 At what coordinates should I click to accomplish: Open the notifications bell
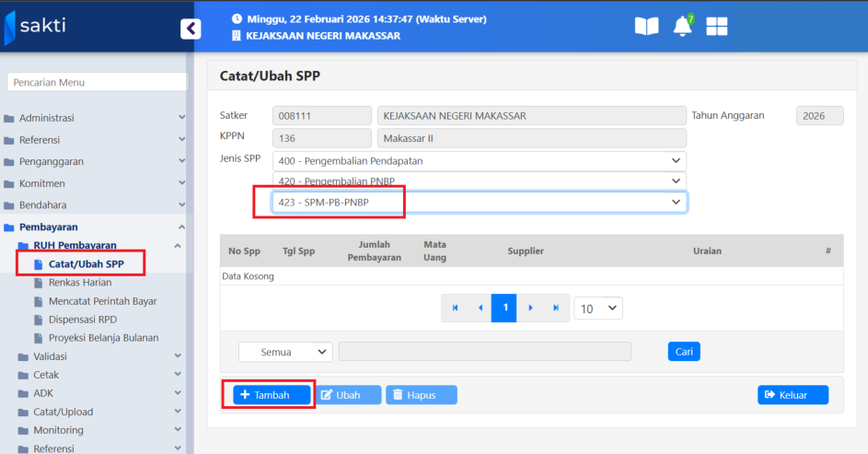[682, 27]
